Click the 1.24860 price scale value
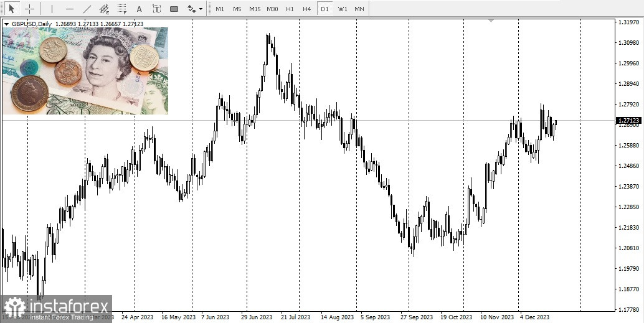 point(628,166)
